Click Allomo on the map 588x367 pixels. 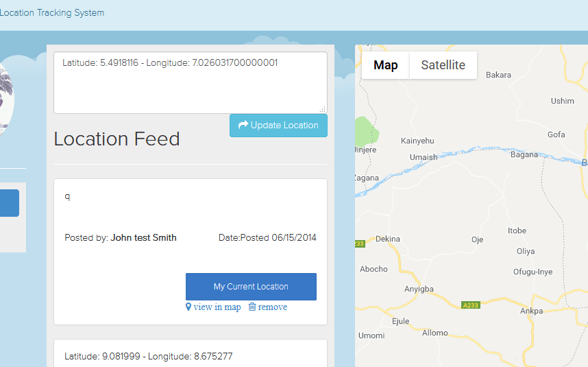coord(435,333)
